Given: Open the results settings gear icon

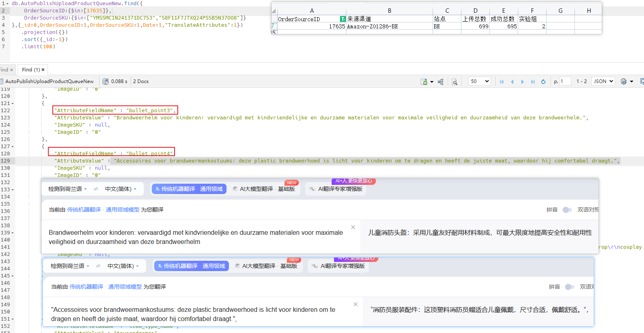Looking at the screenshot, I should click(624, 81).
